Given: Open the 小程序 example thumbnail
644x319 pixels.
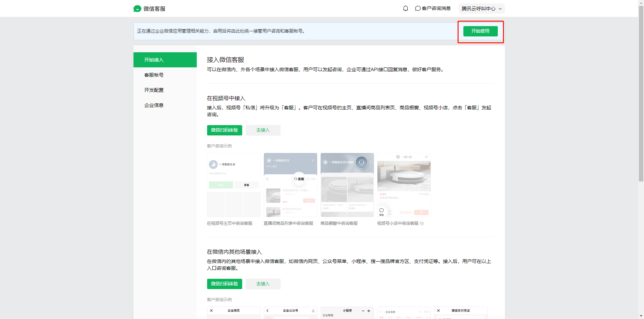Looking at the screenshot, I should (347, 313).
